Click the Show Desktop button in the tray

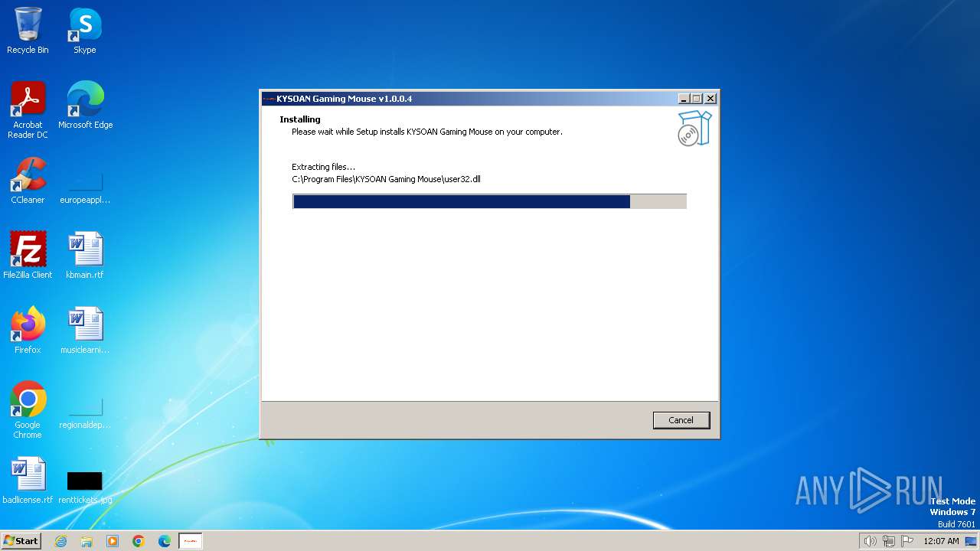[x=972, y=541]
